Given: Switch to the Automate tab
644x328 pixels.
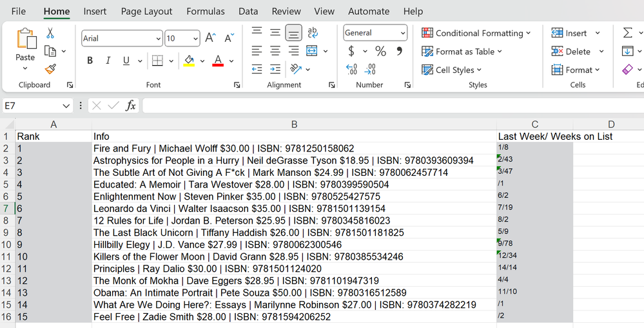Looking at the screenshot, I should 369,12.
